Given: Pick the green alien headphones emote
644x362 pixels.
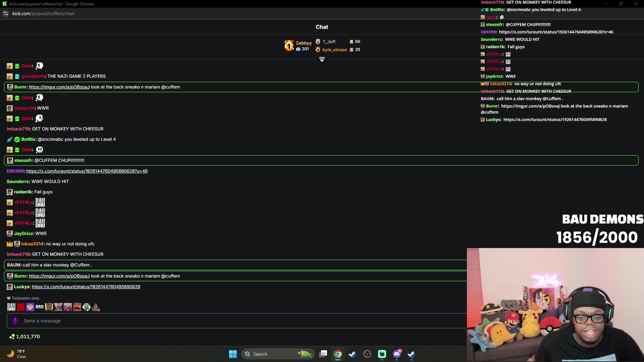Looking at the screenshot, I should click(x=87, y=307).
